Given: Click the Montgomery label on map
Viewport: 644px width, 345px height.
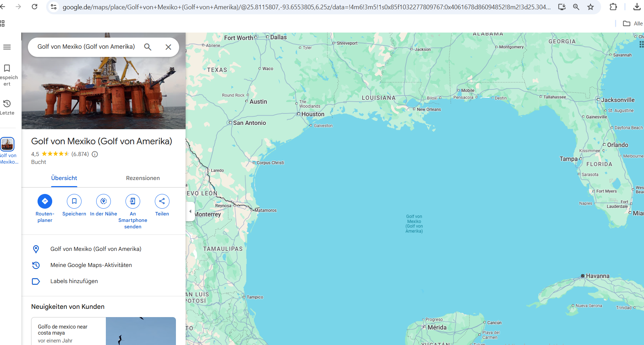Looking at the screenshot, I should 511,47.
